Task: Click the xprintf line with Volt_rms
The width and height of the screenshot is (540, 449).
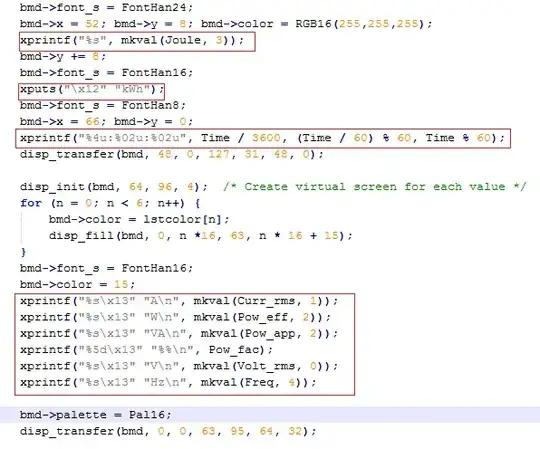Action: click(x=179, y=366)
